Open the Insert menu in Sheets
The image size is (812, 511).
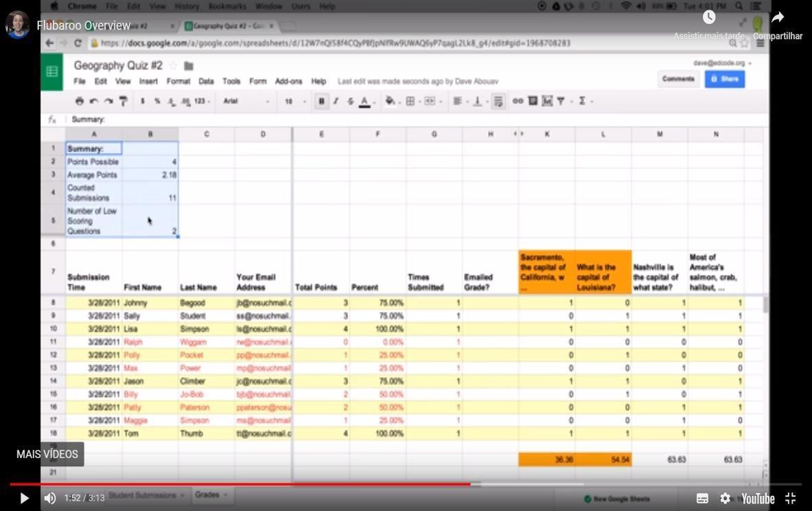(148, 81)
